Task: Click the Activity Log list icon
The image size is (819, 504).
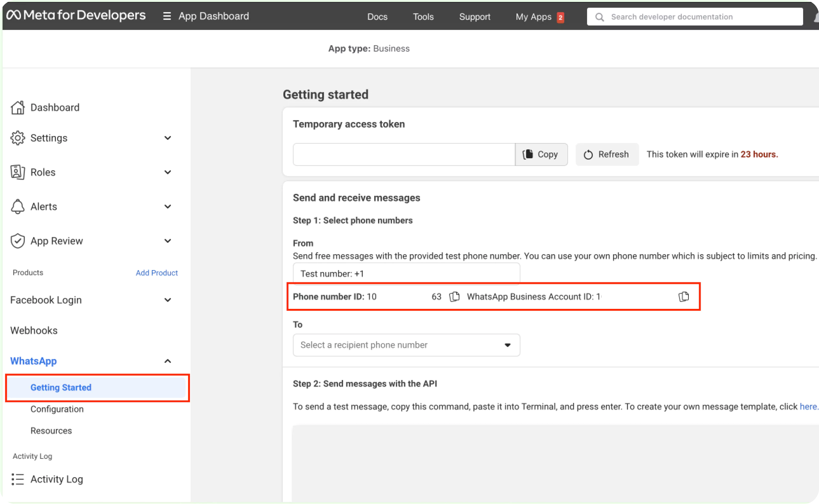Action: click(x=17, y=479)
